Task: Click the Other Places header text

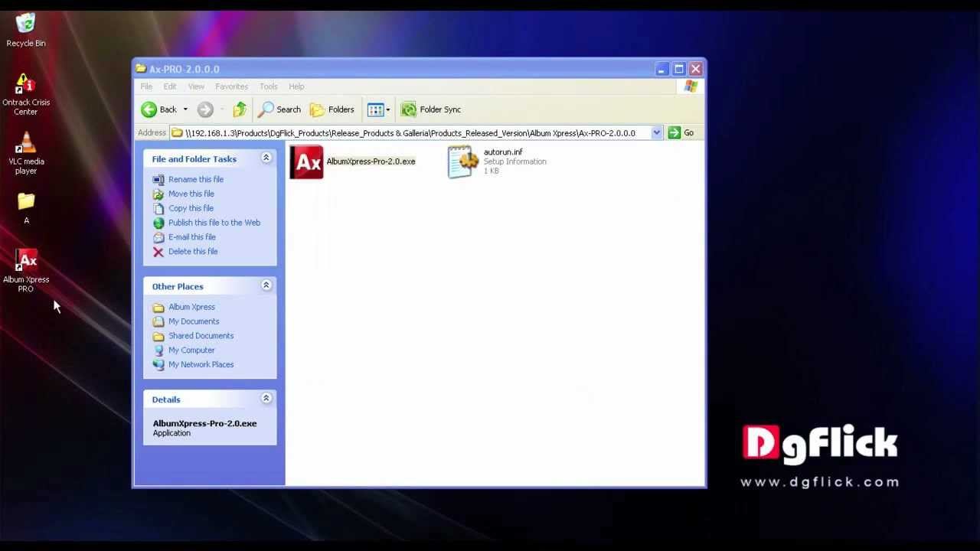Action: coord(178,286)
